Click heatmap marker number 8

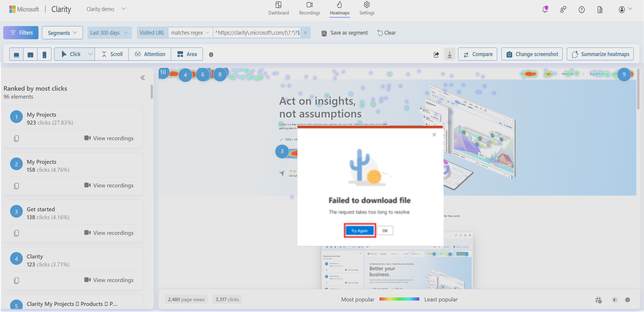pyautogui.click(x=220, y=74)
